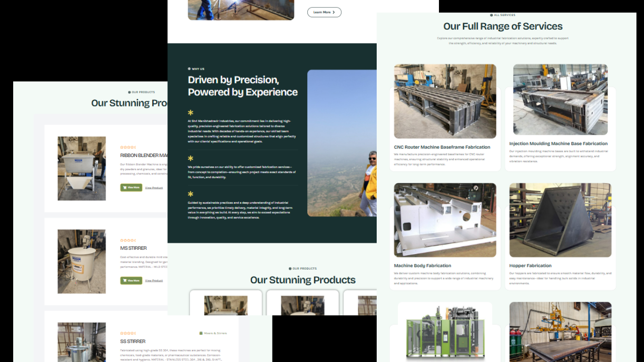Click star rating above Ribbon Blender title
Viewport: 644px width, 362px height.
point(128,148)
